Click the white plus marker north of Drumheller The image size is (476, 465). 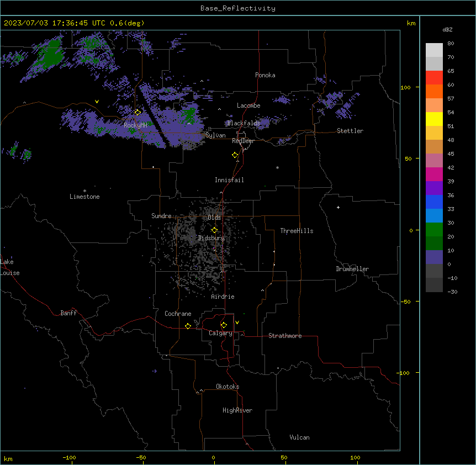pos(338,207)
